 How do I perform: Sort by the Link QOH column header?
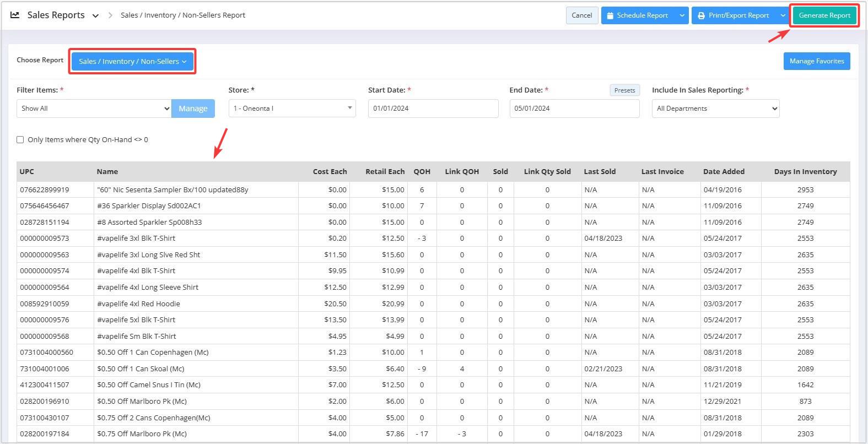click(462, 172)
